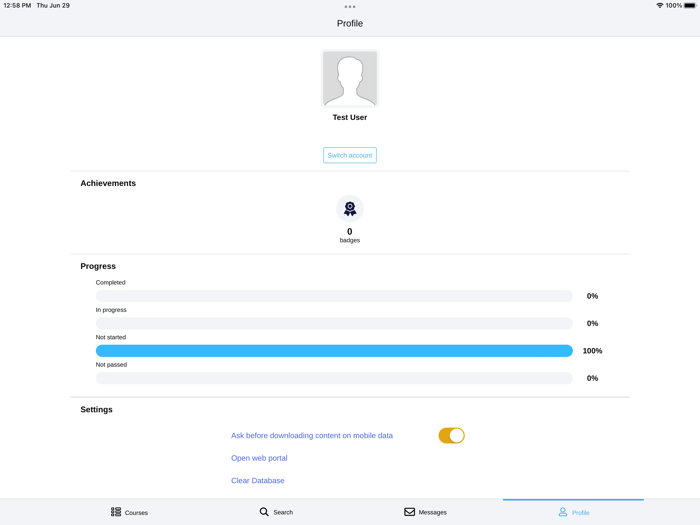Tap the Ask before downloading content link text
The height and width of the screenshot is (525, 700).
point(312,436)
